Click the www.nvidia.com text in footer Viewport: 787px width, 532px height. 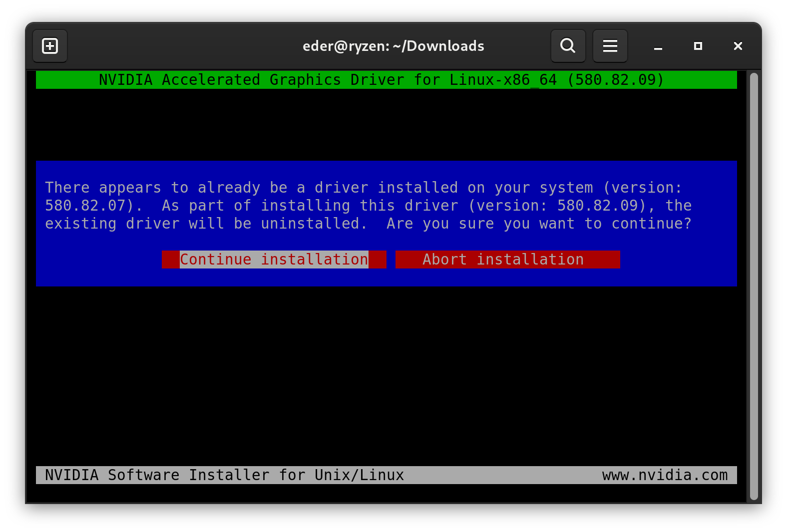[665, 475]
